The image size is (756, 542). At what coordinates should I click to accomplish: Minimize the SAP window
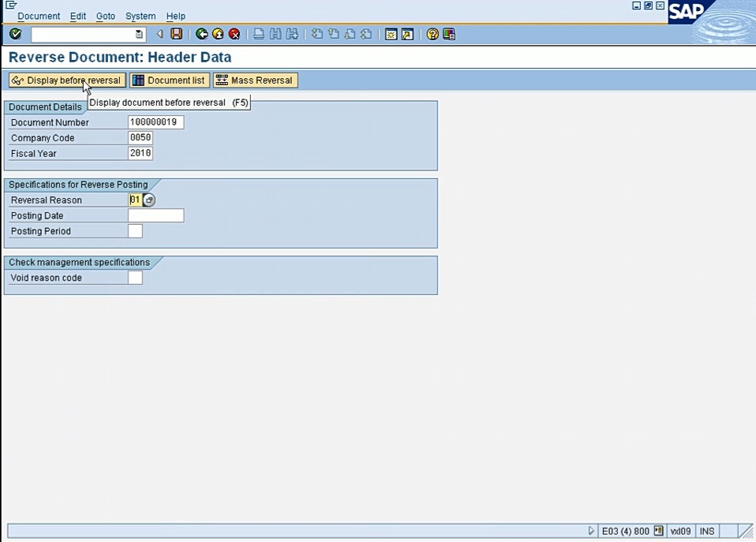[636, 6]
